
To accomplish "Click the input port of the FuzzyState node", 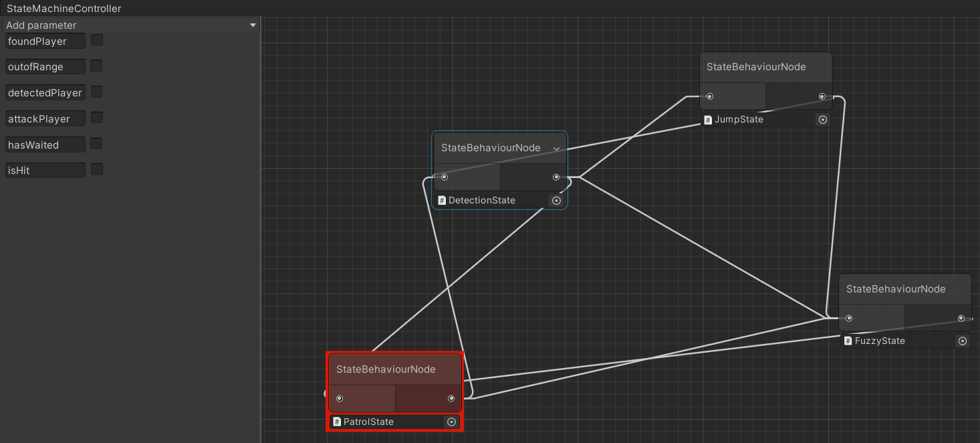I will pyautogui.click(x=849, y=319).
